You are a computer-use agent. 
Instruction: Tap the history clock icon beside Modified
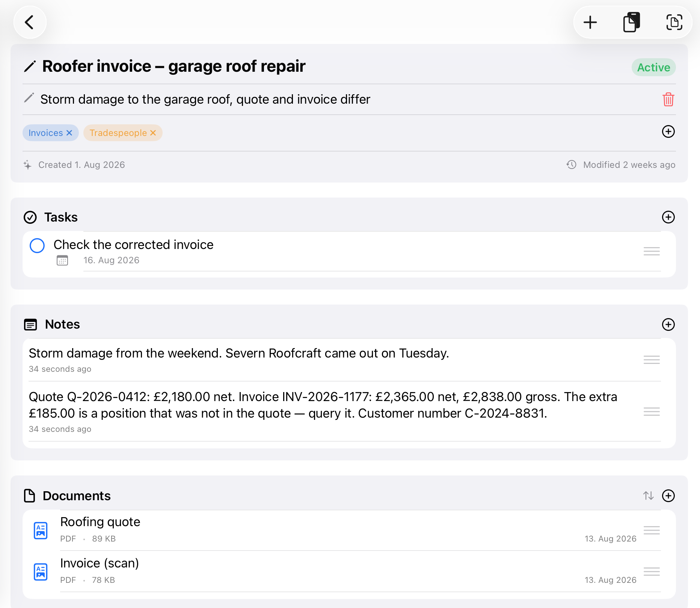[571, 164]
